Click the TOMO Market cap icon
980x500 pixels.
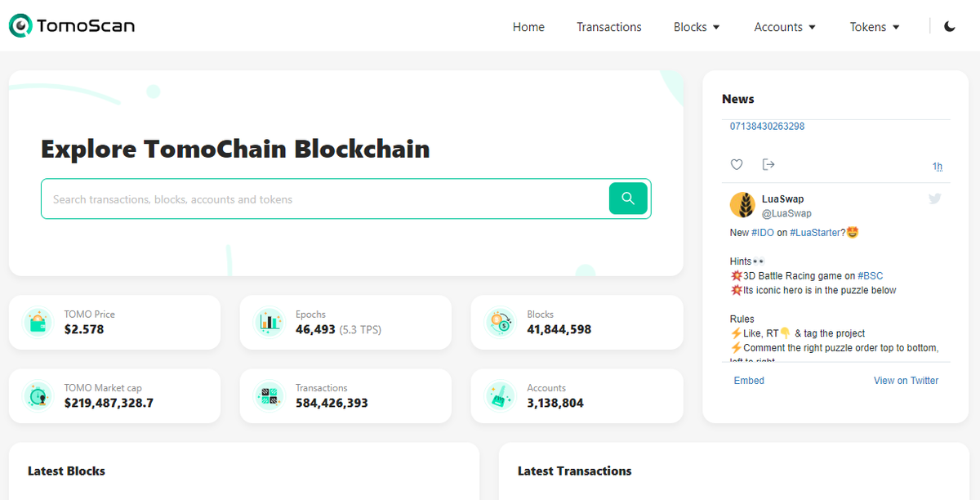click(38, 395)
